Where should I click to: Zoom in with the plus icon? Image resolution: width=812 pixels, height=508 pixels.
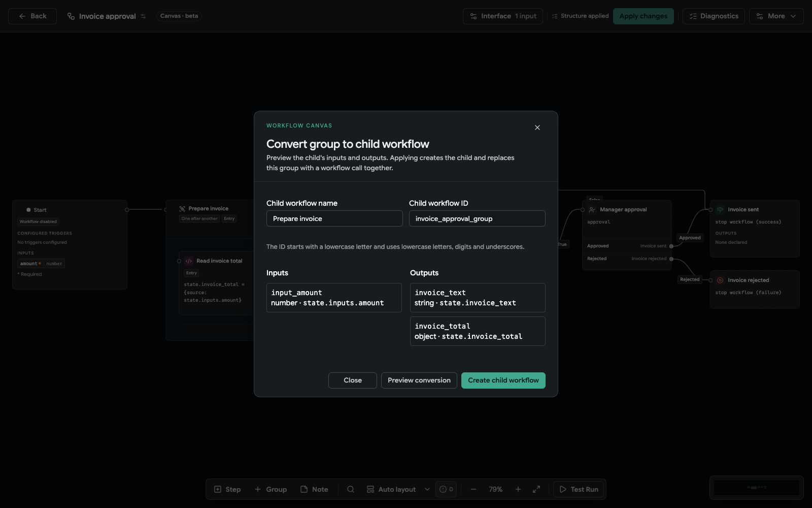tap(518, 489)
